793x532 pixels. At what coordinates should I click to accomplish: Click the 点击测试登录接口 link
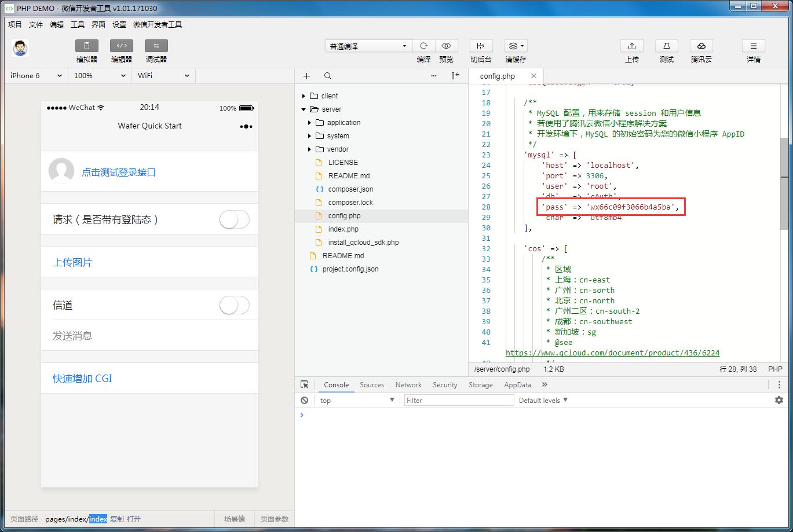pyautogui.click(x=118, y=172)
